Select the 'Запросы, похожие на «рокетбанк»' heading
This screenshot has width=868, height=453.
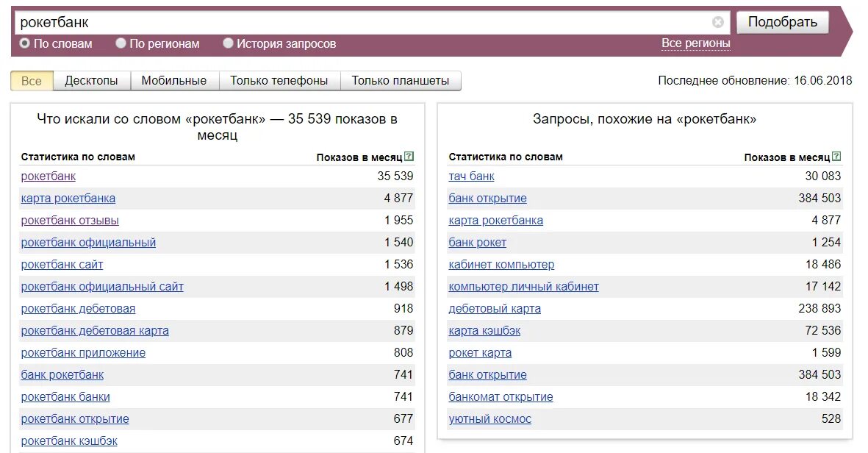coord(645,119)
